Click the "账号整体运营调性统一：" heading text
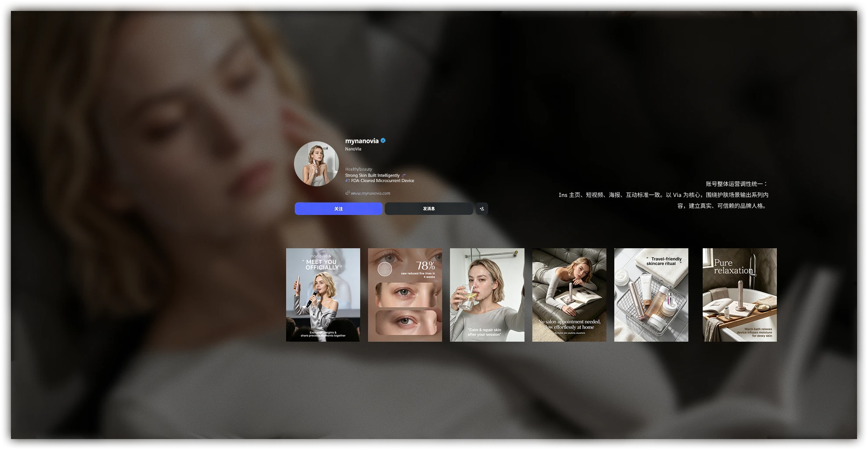868x450 pixels. 737,184
